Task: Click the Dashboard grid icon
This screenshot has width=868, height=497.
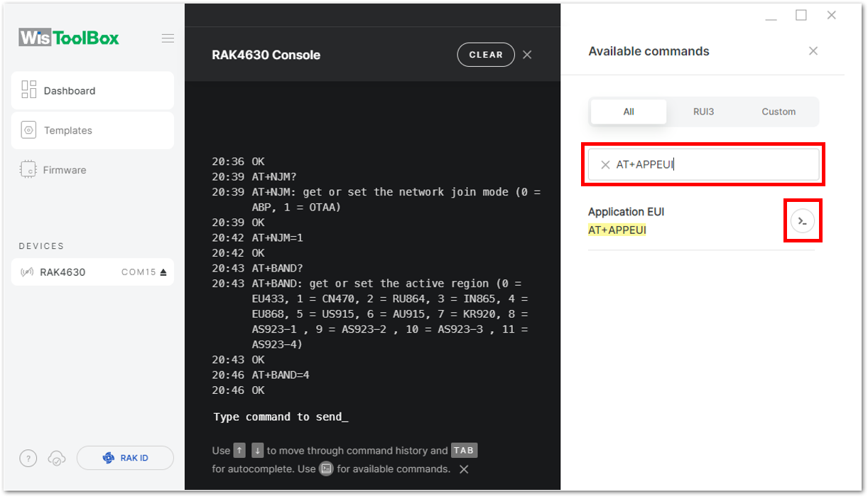Action: tap(28, 90)
